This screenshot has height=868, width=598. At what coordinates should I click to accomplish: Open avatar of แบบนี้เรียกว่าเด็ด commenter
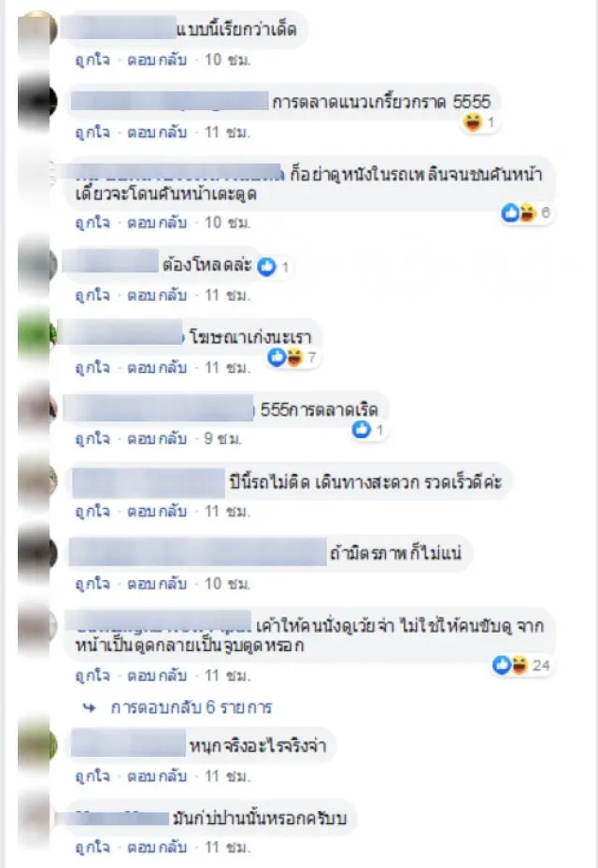[36, 31]
